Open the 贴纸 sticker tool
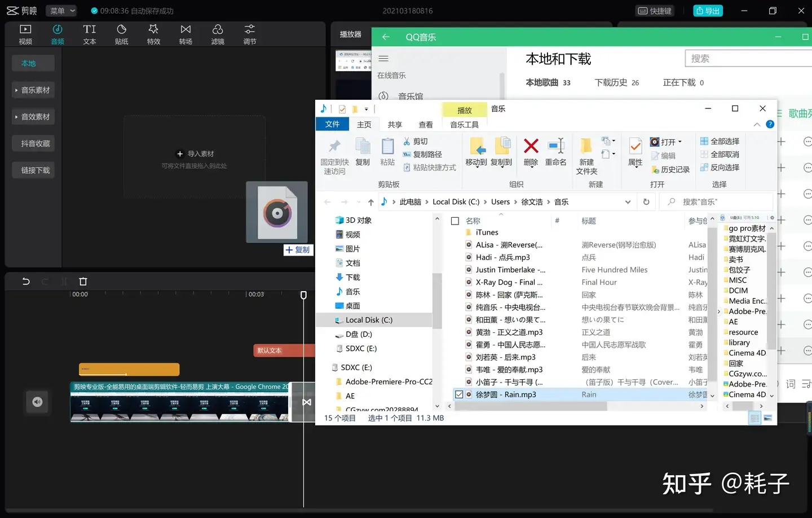This screenshot has height=518, width=812. pyautogui.click(x=122, y=34)
